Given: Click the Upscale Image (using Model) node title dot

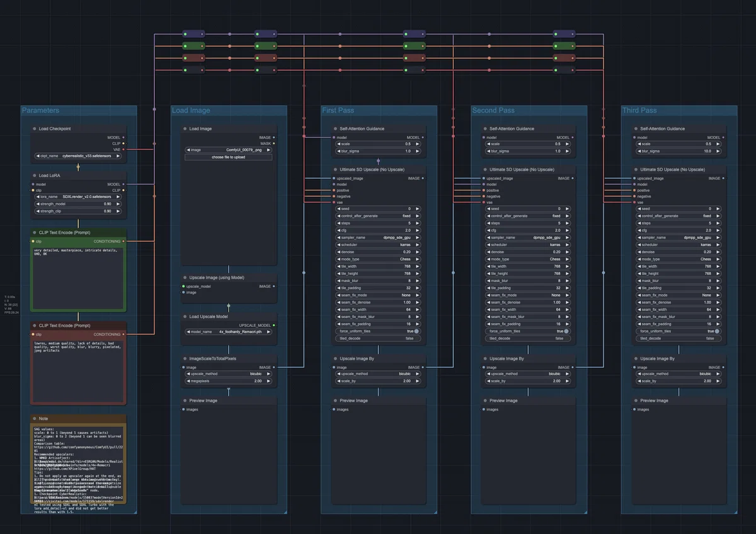Looking at the screenshot, I should [184, 277].
